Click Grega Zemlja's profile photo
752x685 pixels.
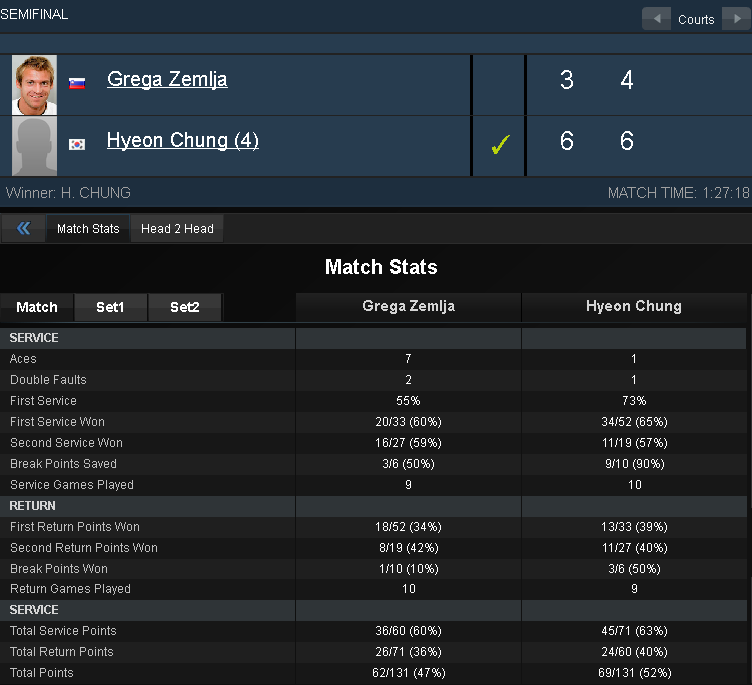click(x=34, y=85)
